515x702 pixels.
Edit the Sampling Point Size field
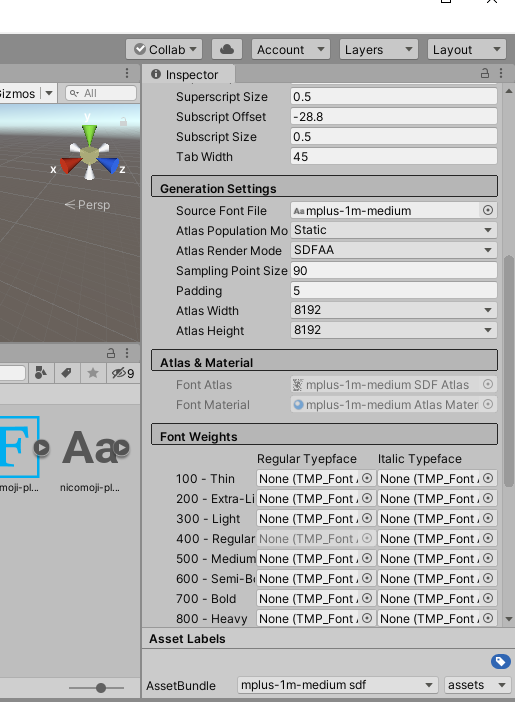pyautogui.click(x=394, y=270)
